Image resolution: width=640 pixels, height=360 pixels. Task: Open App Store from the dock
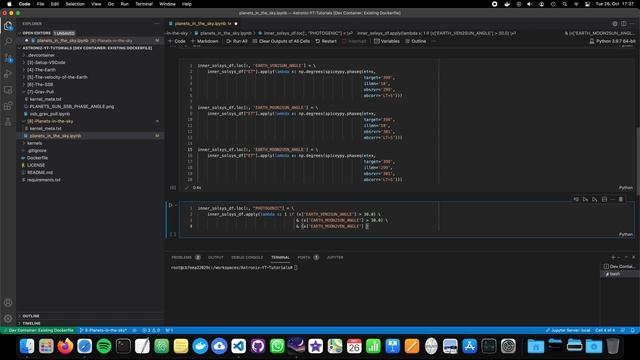(470, 346)
